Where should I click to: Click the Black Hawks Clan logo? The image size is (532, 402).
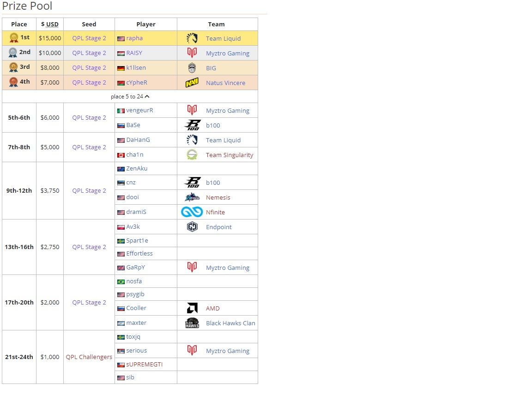[192, 323]
